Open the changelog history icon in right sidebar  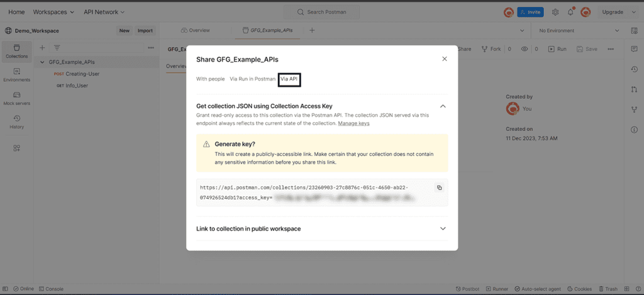pos(634,69)
